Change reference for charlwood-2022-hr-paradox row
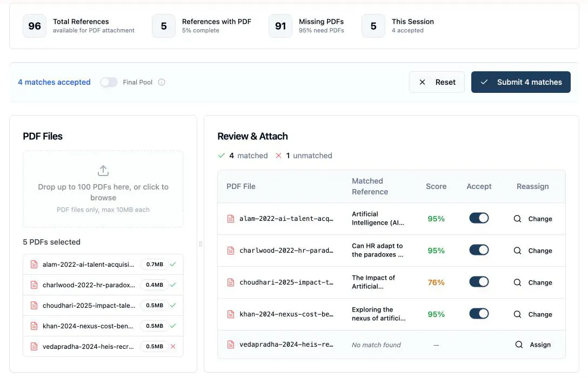588x378 pixels. coord(533,251)
